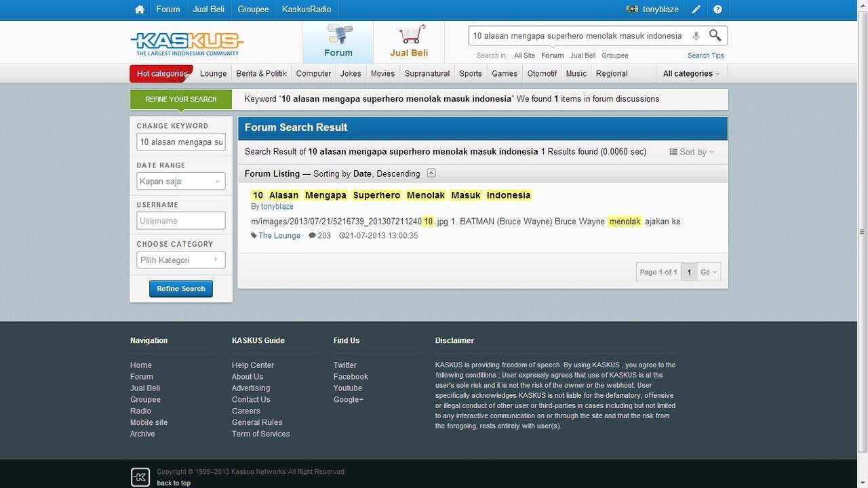Screen dimensions: 868x488
Task: Click tonyblaze avatar in top bar
Action: pos(632,9)
